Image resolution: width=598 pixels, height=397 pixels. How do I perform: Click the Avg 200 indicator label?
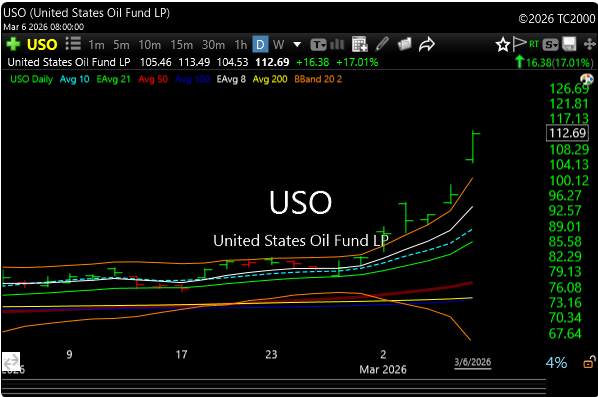(270, 79)
